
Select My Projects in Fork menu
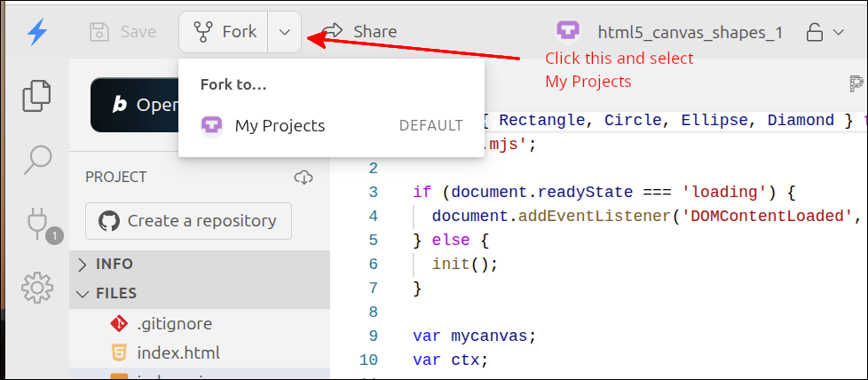pos(280,126)
